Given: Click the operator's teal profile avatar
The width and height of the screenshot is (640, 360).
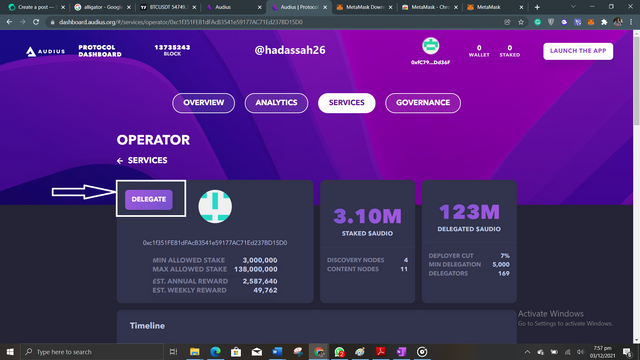Looking at the screenshot, I should pos(215,206).
